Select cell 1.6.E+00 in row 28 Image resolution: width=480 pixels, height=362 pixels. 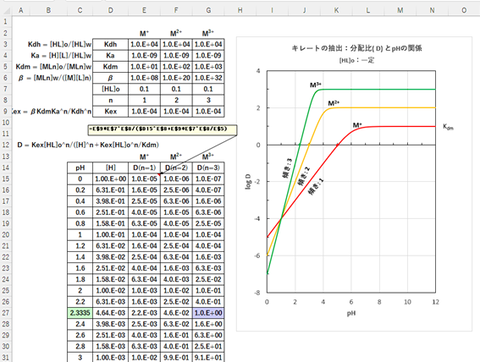208,324
